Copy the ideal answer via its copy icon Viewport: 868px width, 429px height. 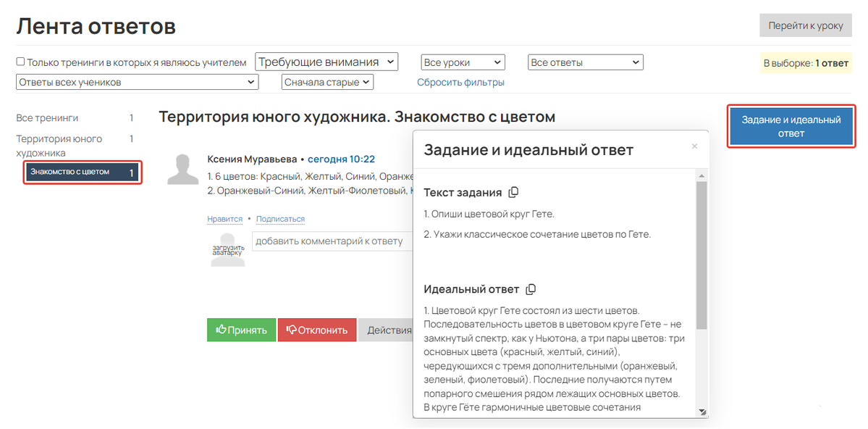[x=530, y=289]
